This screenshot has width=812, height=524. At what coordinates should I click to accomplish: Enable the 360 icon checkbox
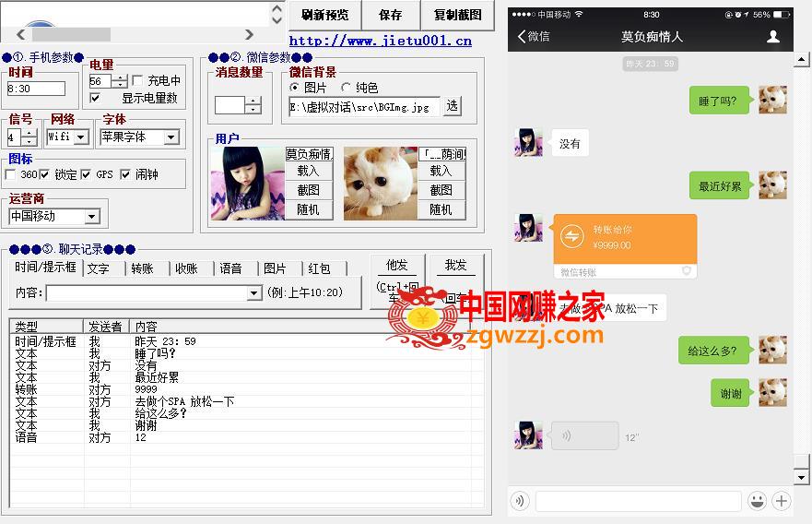[x=10, y=174]
